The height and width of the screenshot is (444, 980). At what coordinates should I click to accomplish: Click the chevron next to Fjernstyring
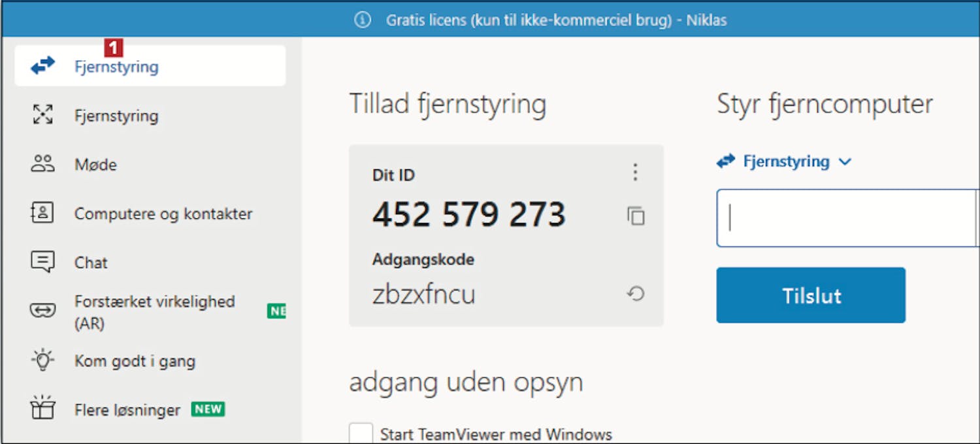point(845,162)
